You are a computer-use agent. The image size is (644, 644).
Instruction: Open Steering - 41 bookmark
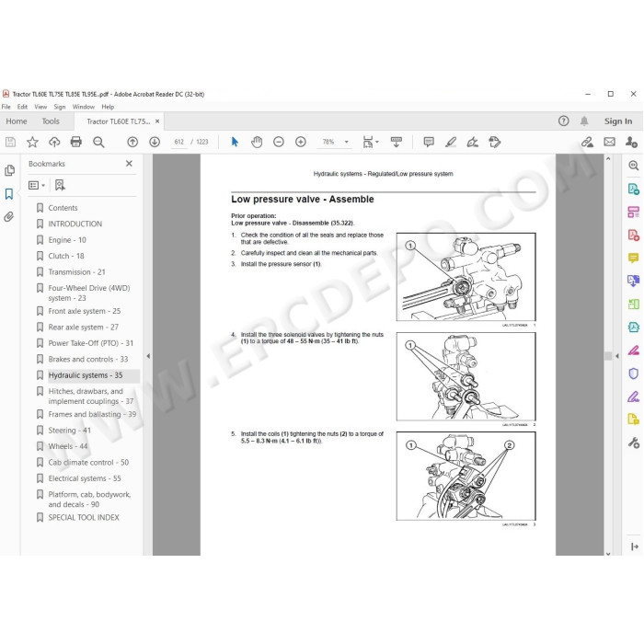[69, 430]
